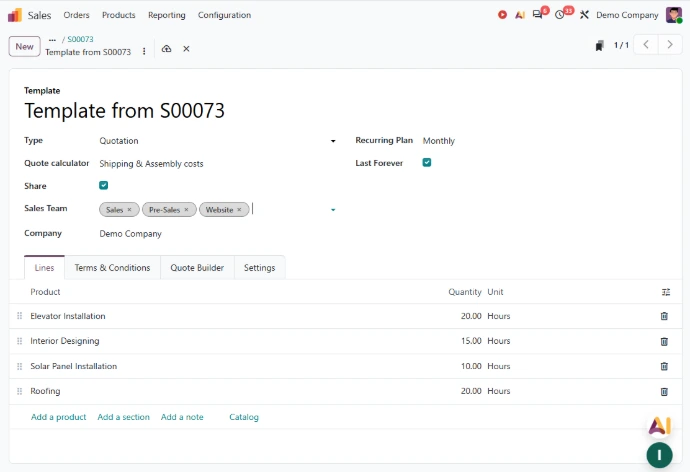Click the Product column header
Image resolution: width=690 pixels, height=472 pixels.
coord(45,292)
